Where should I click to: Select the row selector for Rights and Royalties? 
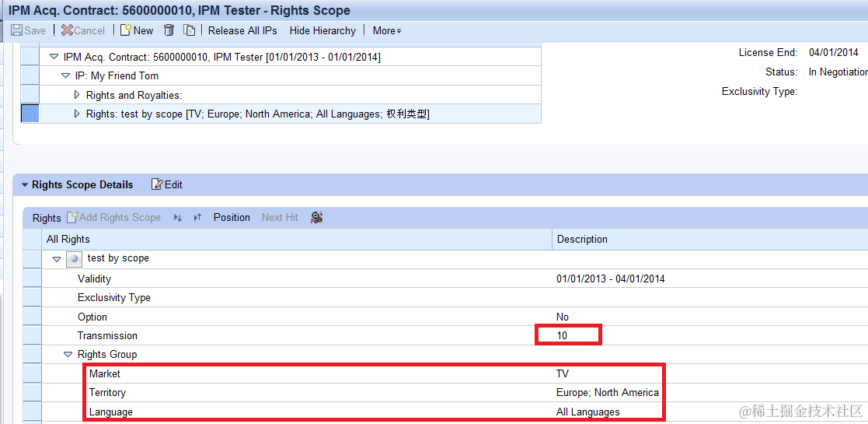[30, 94]
